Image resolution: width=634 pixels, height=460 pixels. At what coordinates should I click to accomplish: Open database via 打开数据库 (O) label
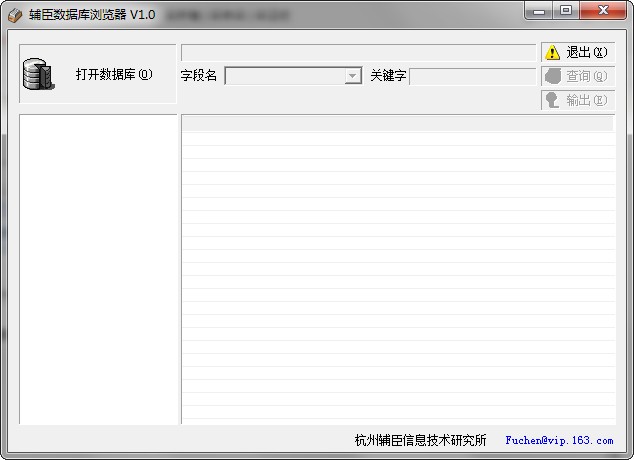point(114,74)
